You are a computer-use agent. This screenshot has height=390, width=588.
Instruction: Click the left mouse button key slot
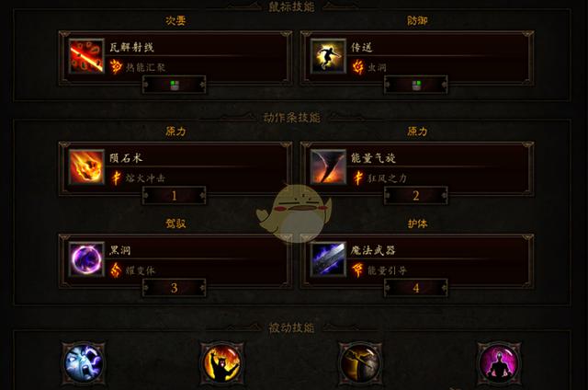coord(174,85)
